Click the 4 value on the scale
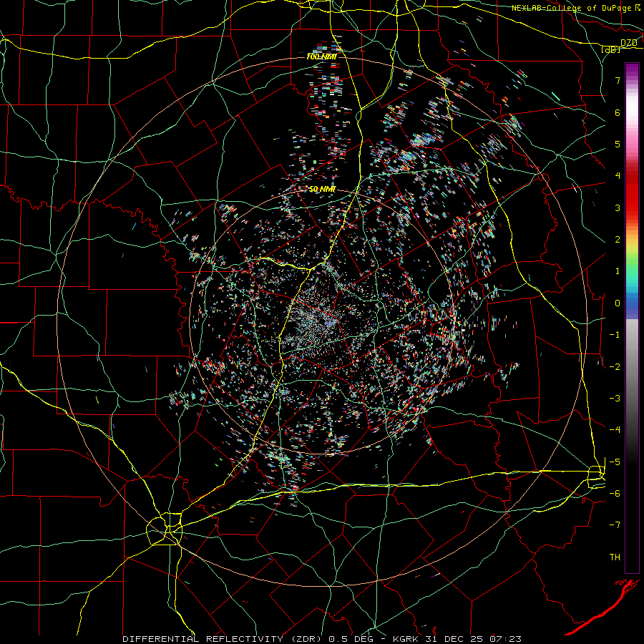This screenshot has height=644, width=644. coord(618,176)
